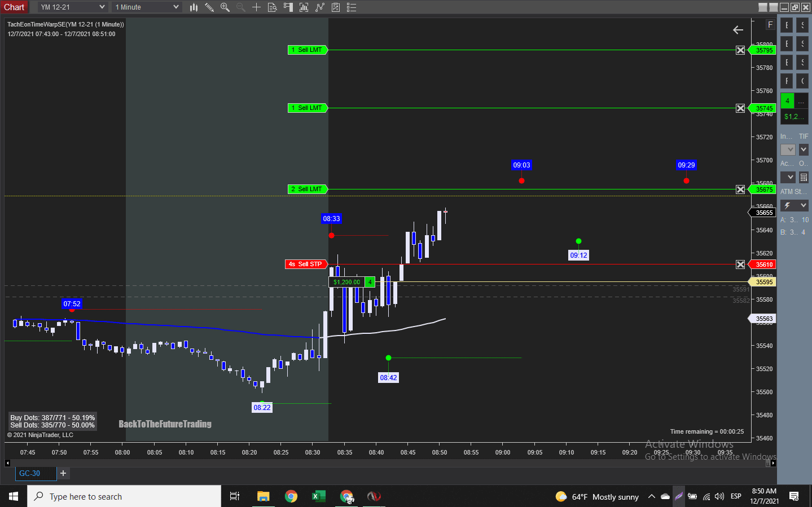
Task: Select the 4s Sell STP order flag
Action: pos(306,264)
